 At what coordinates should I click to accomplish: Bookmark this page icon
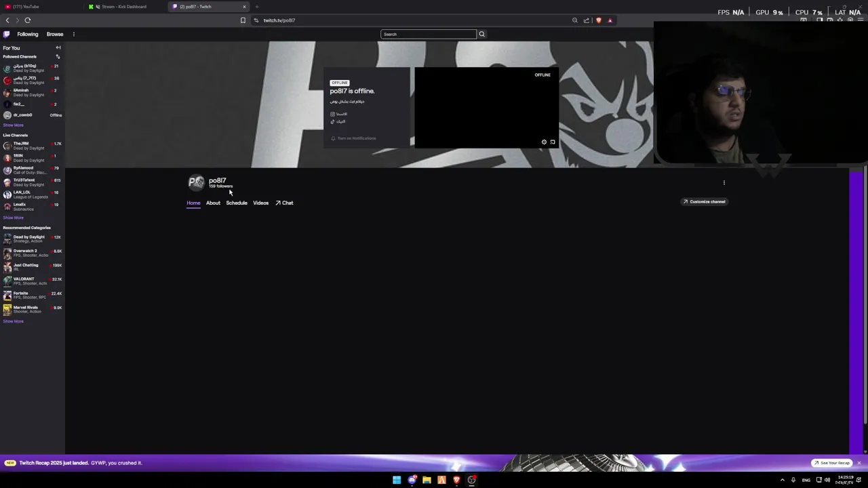[x=243, y=20]
